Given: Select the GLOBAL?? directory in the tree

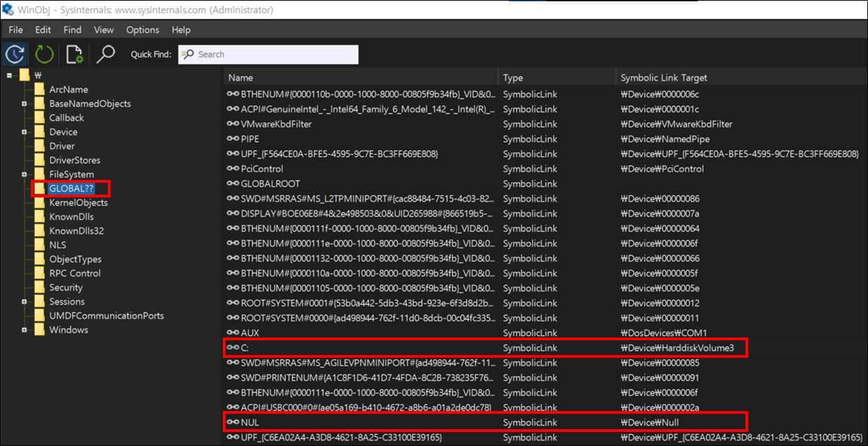Looking at the screenshot, I should tap(71, 188).
